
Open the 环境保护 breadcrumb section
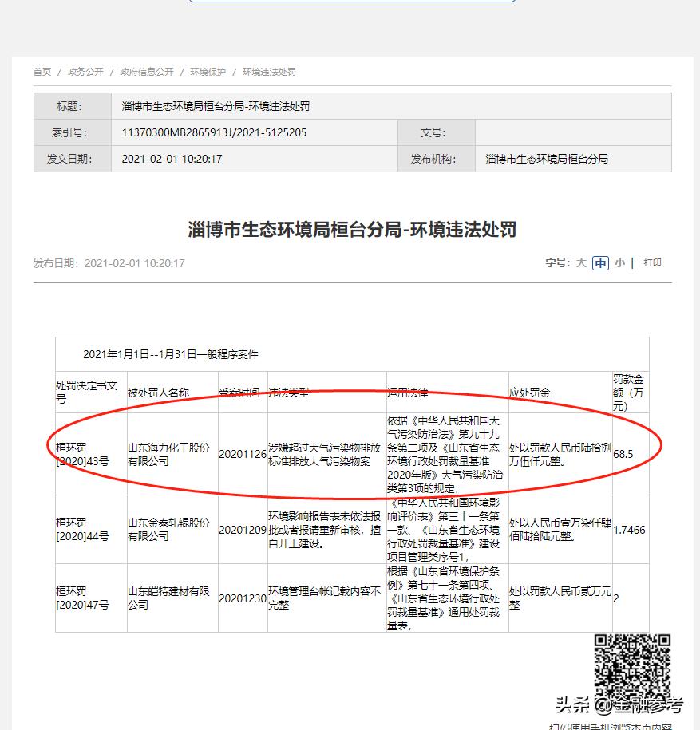coord(205,71)
